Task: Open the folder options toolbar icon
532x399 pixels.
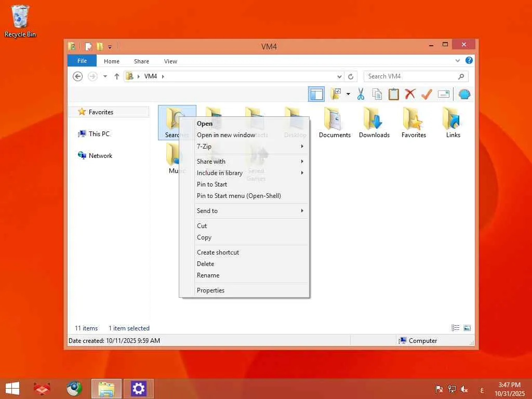Action: [336, 94]
